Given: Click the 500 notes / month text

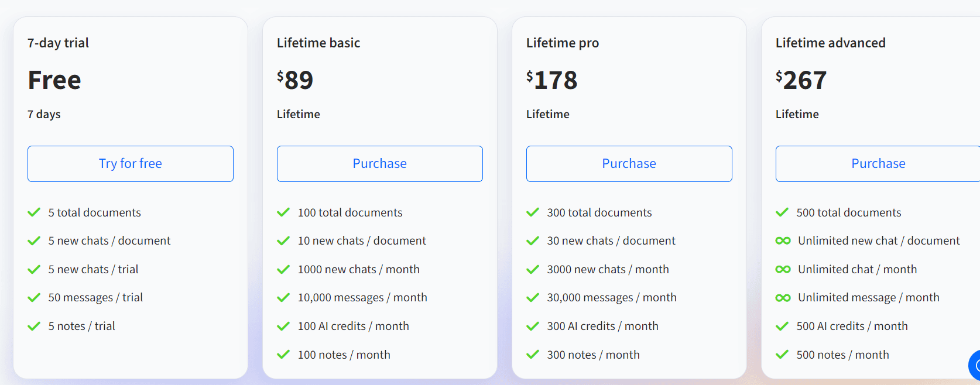Looking at the screenshot, I should [x=843, y=355].
